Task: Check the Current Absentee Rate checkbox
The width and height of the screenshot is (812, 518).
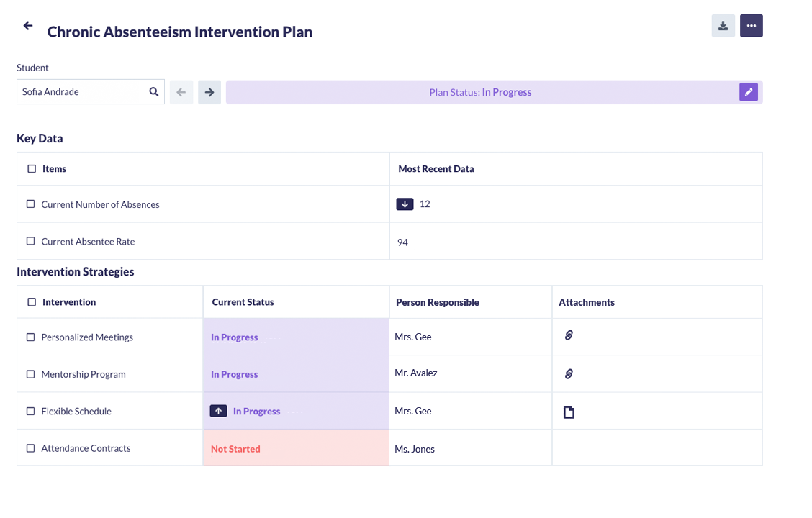Action: (x=30, y=241)
